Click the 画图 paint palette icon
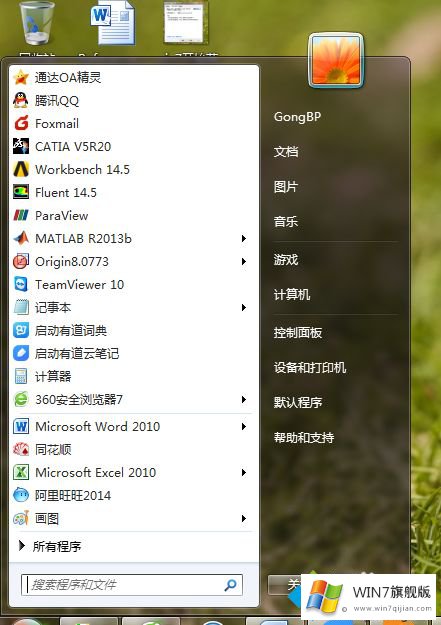This screenshot has width=441, height=625. (x=21, y=519)
